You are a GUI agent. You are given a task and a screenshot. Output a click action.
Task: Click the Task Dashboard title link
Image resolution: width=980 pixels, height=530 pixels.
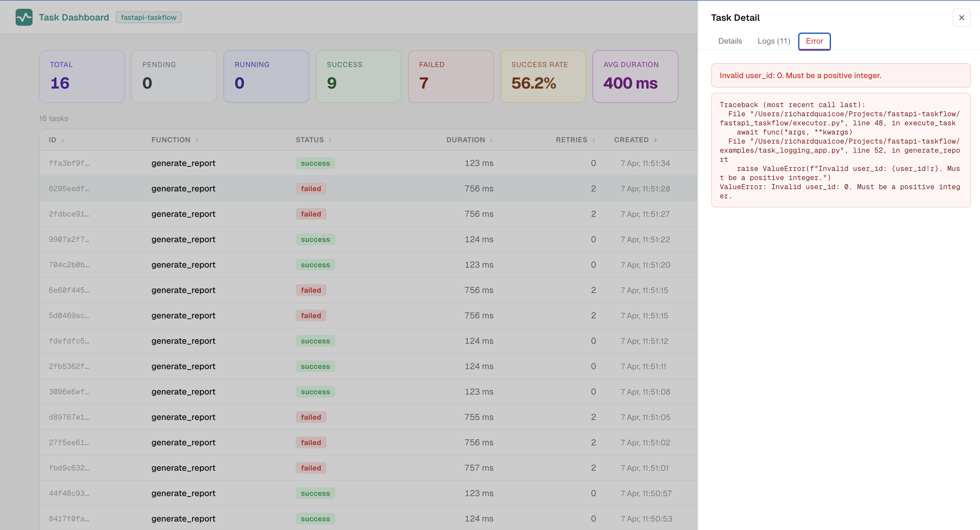click(74, 18)
